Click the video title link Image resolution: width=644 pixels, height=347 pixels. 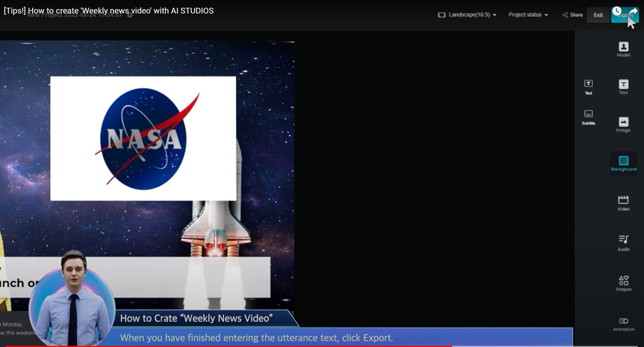[109, 11]
